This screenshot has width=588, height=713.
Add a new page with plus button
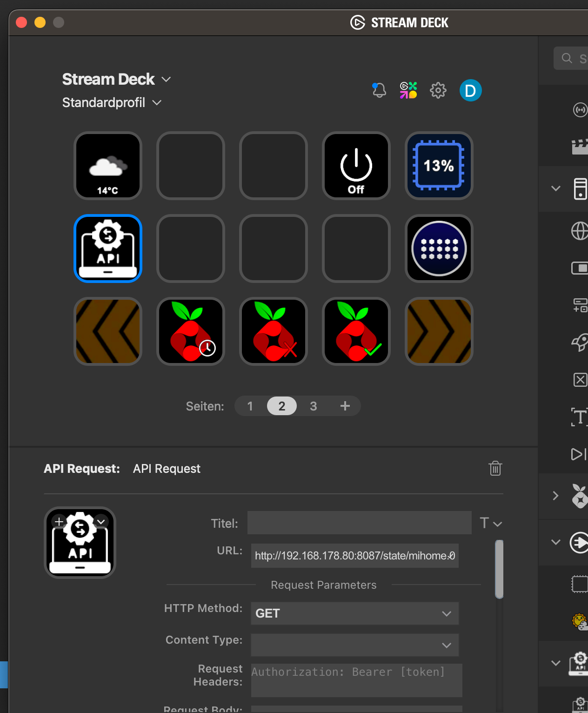pos(345,406)
